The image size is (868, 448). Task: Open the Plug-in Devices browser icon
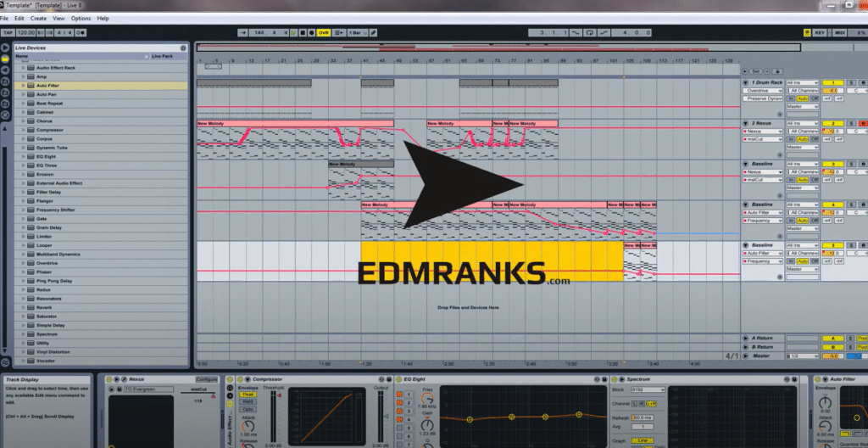click(6, 70)
